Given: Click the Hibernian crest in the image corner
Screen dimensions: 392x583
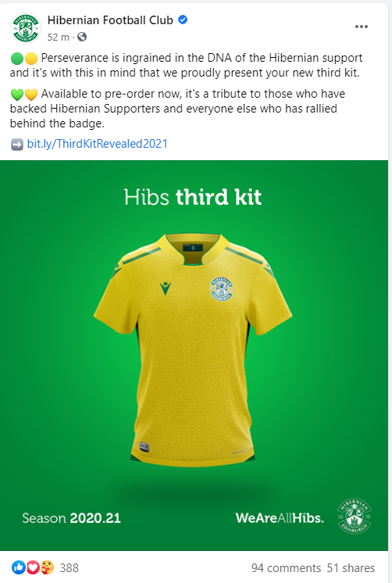Looking at the screenshot, I should click(x=354, y=516).
